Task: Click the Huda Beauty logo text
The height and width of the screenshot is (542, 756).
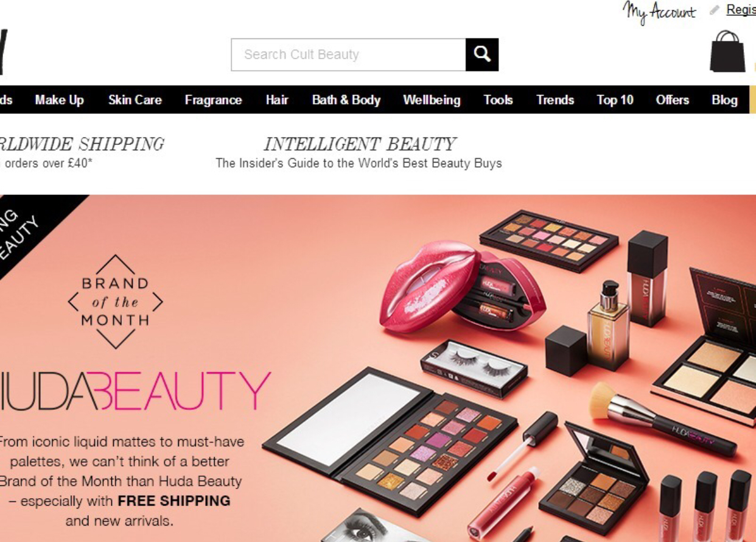Action: [x=135, y=390]
